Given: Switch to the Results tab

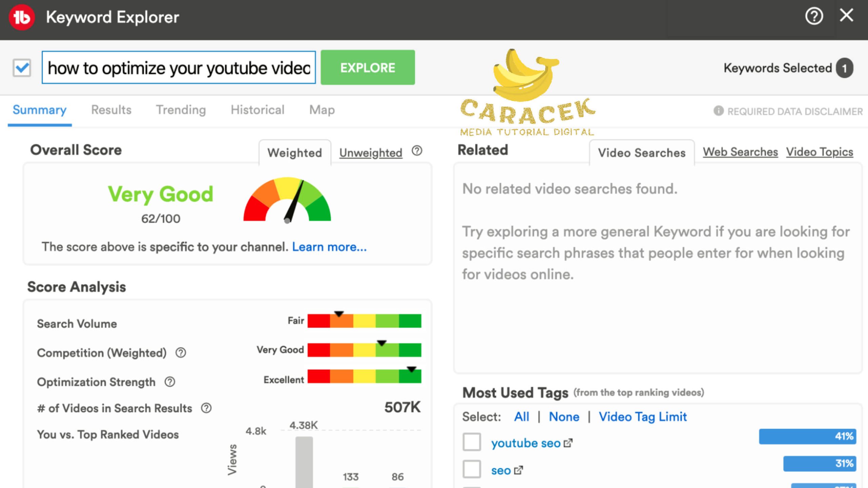Looking at the screenshot, I should [x=111, y=110].
